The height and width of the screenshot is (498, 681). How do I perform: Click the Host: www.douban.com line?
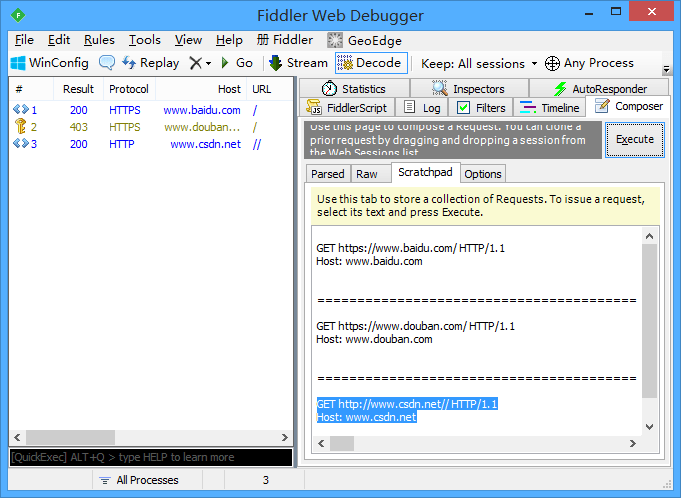[x=374, y=340]
